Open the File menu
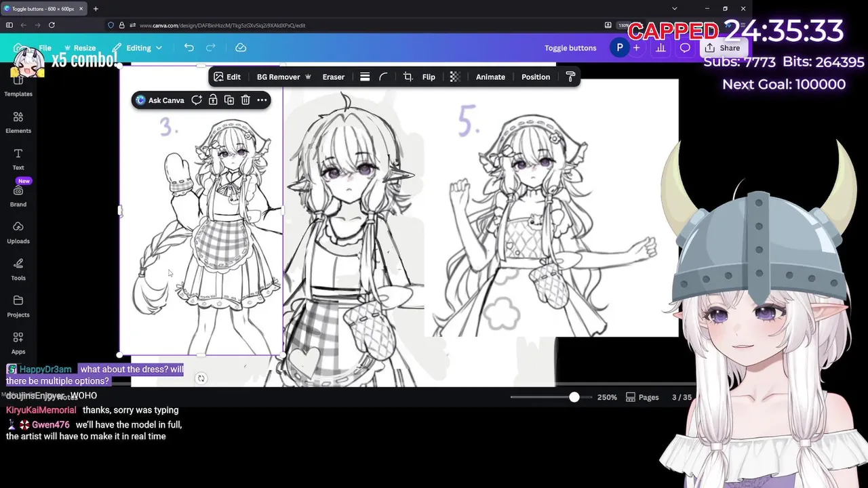This screenshot has height=488, width=868. click(x=45, y=48)
